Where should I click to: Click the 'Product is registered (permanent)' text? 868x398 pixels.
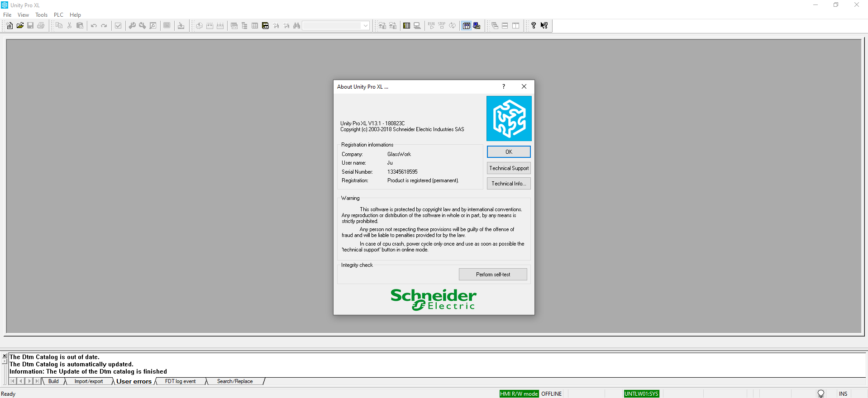(423, 180)
